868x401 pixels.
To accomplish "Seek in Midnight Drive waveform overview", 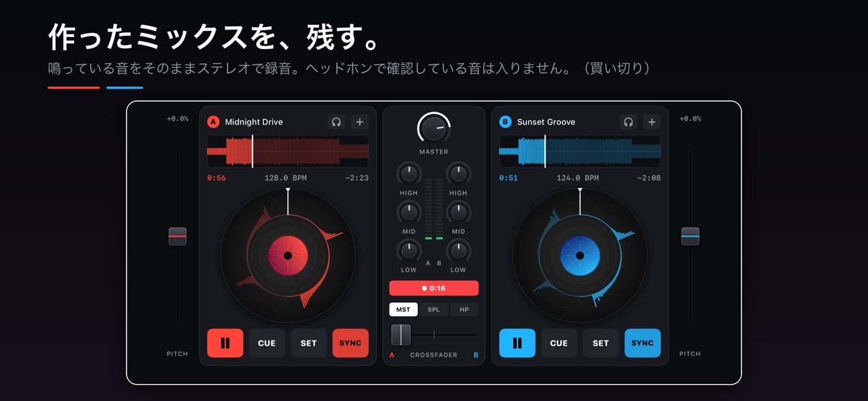I will 288,151.
